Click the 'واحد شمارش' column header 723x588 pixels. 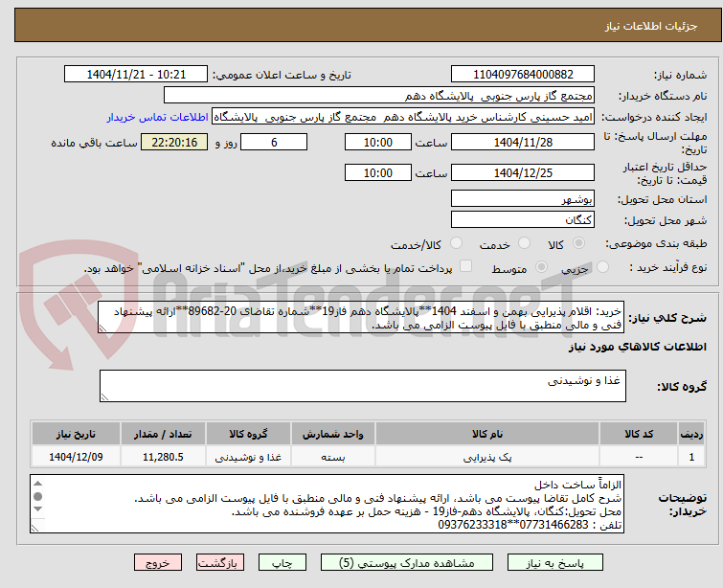[x=333, y=434]
